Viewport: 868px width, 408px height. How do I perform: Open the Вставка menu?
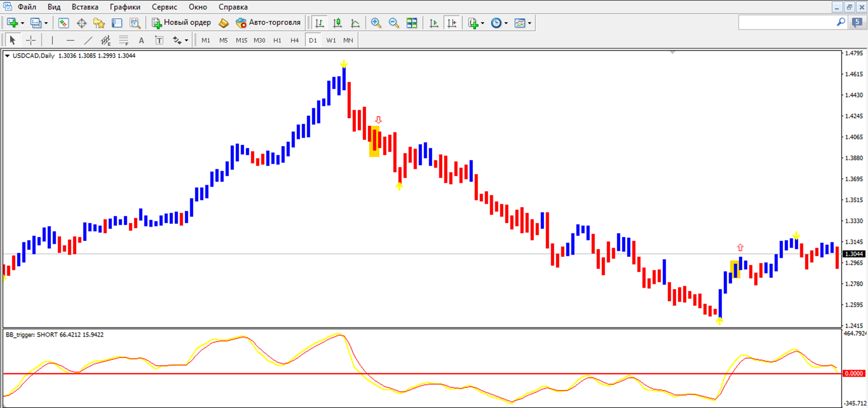tap(85, 7)
